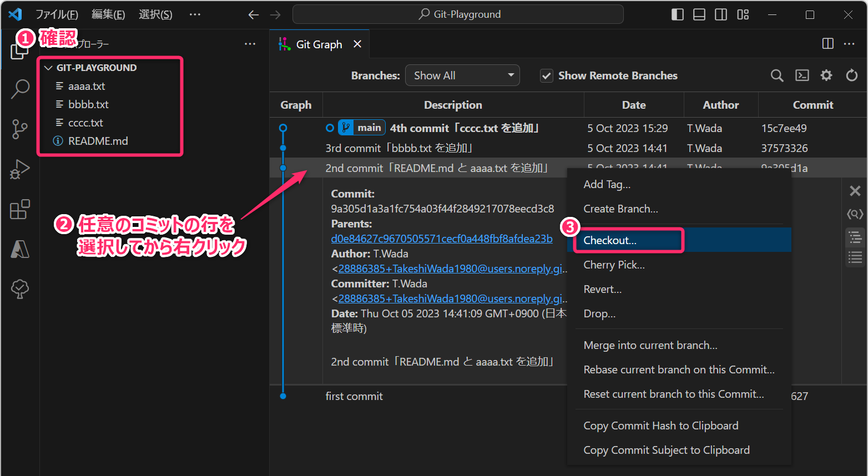Viewport: 868px width, 476px height.
Task: Toggle the primary sidebar layout button
Action: click(x=678, y=14)
